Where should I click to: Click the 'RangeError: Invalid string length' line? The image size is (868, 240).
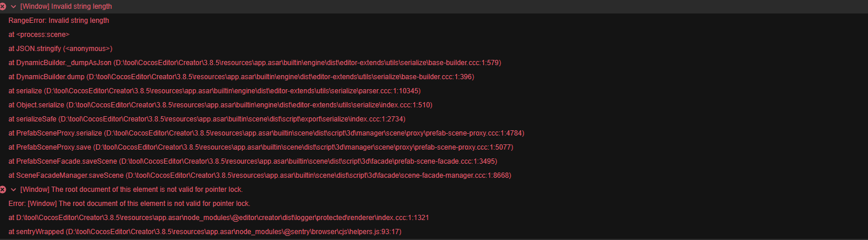(59, 21)
